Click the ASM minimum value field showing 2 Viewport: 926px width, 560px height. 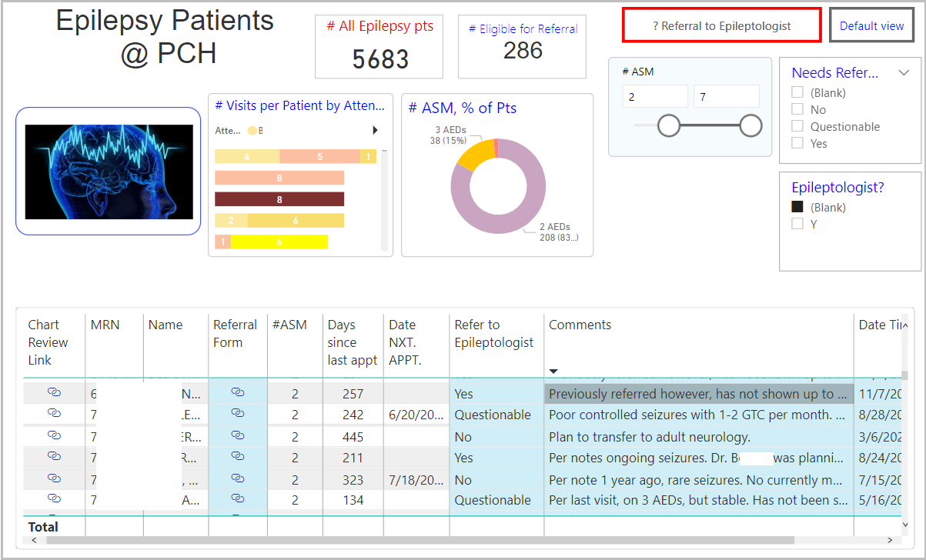pyautogui.click(x=654, y=96)
